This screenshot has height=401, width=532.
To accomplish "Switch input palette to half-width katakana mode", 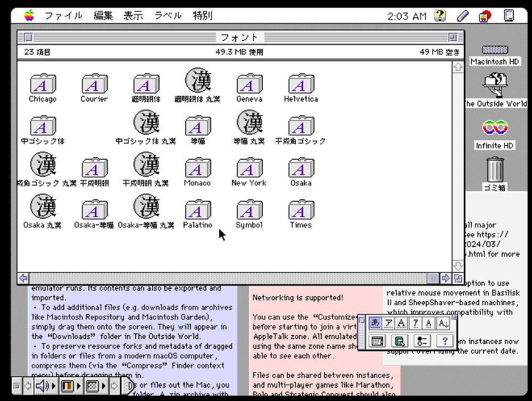I will click(415, 323).
